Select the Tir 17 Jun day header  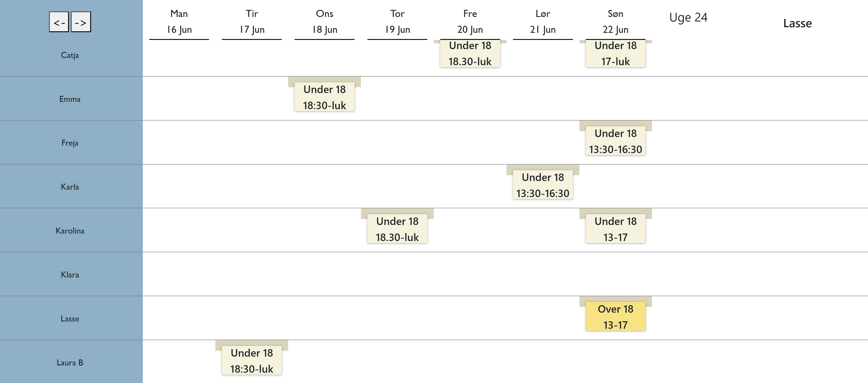pyautogui.click(x=252, y=22)
